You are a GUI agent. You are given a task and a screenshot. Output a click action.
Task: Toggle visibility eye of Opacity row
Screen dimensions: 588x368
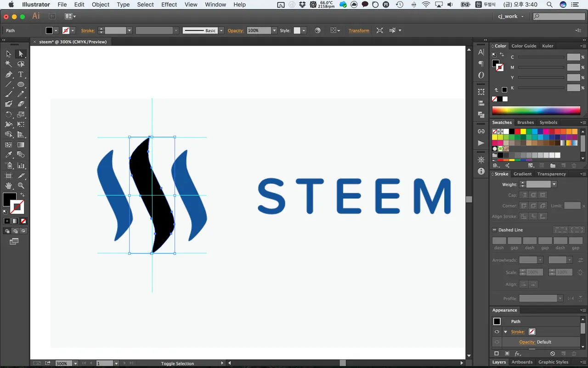point(497,342)
